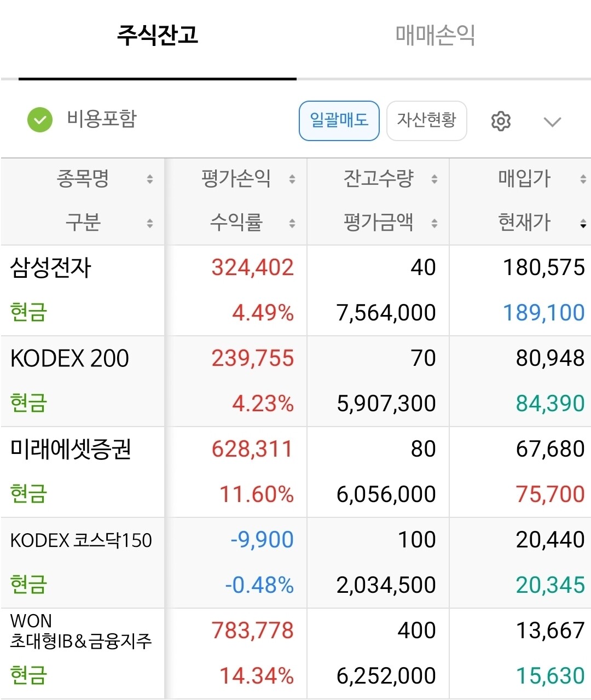Click WON 초대형IB quantity 400
The image size is (591, 700).
[x=417, y=631]
